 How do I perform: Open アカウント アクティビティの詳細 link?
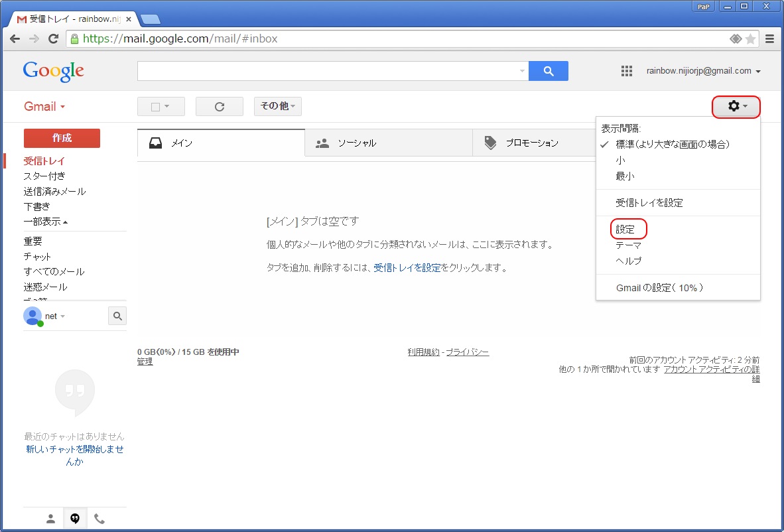pos(712,374)
